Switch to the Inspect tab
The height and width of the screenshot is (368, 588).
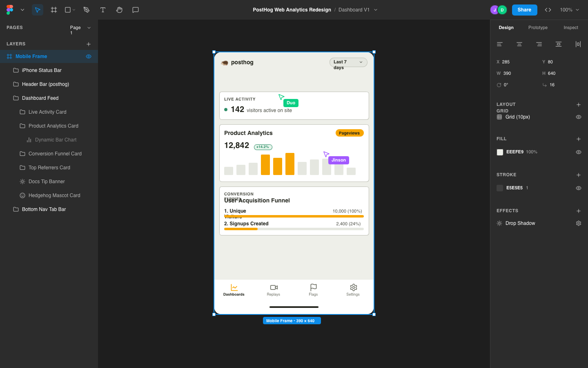tap(571, 28)
